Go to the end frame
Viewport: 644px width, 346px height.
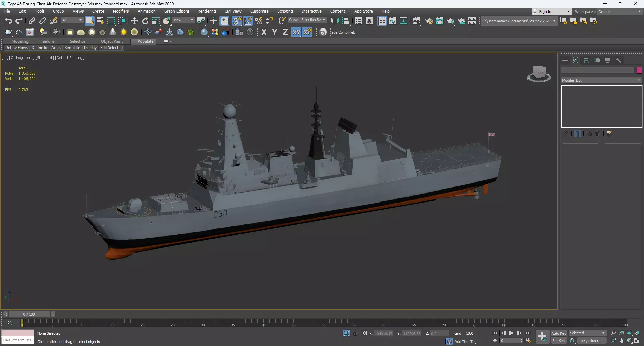coord(528,333)
